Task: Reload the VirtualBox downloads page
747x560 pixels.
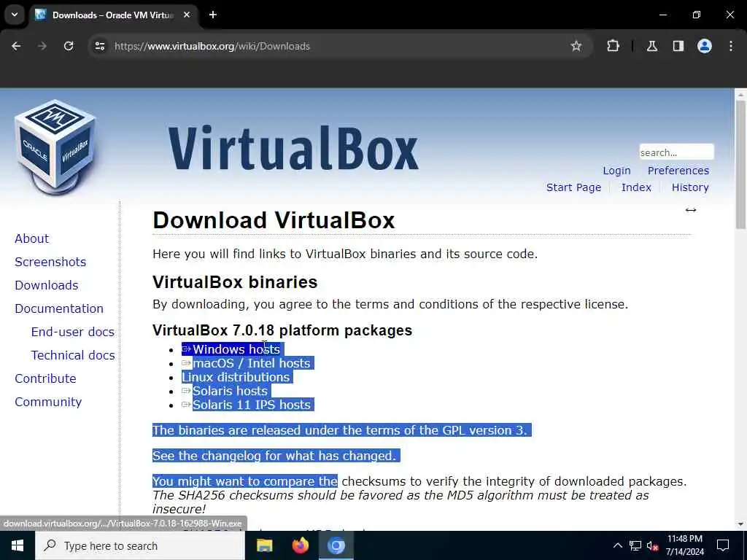Action: (x=69, y=46)
